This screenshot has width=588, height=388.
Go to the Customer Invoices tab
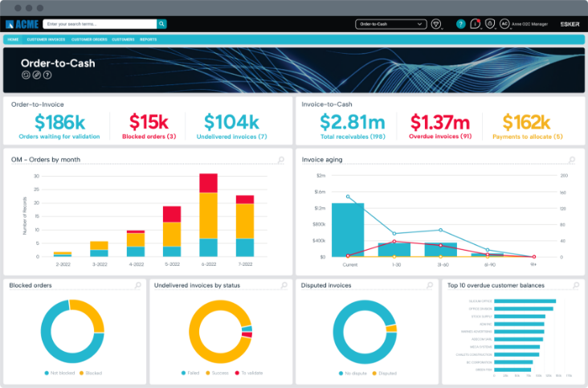tap(45, 39)
